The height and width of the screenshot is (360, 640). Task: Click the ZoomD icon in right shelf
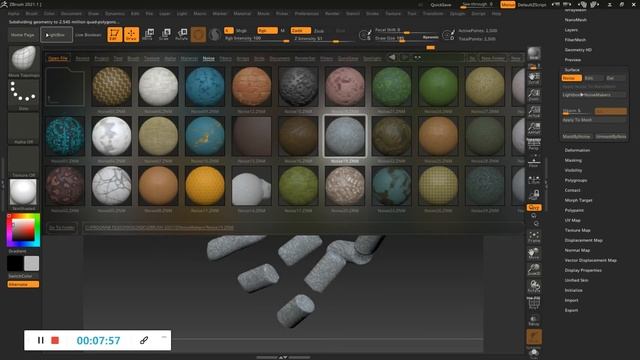point(533,270)
